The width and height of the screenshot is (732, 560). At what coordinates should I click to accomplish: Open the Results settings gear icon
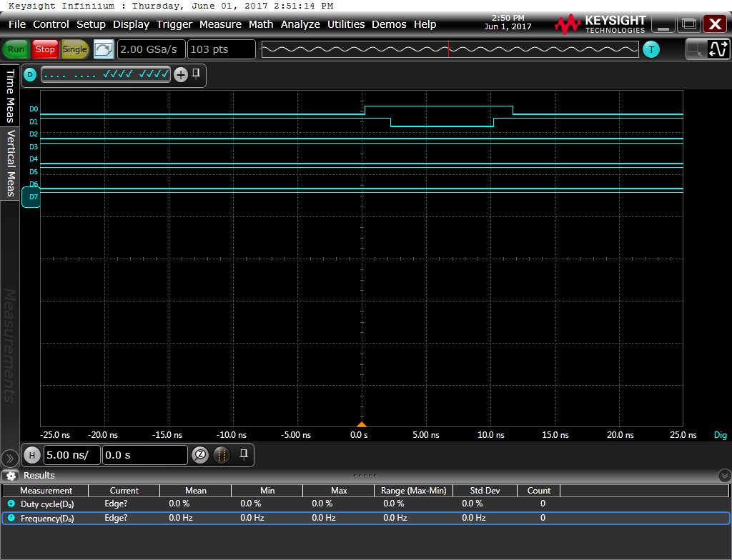click(x=11, y=476)
